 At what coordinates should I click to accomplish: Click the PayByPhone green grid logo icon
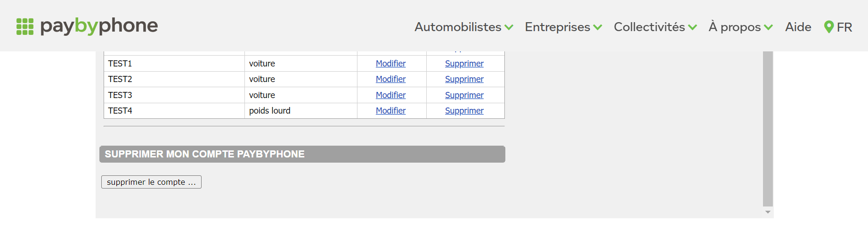pyautogui.click(x=25, y=26)
